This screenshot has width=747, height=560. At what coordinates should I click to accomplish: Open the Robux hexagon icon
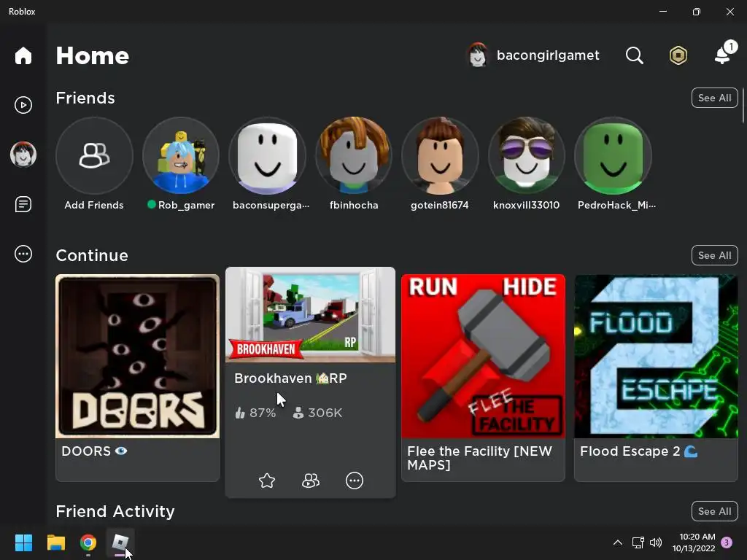click(678, 55)
